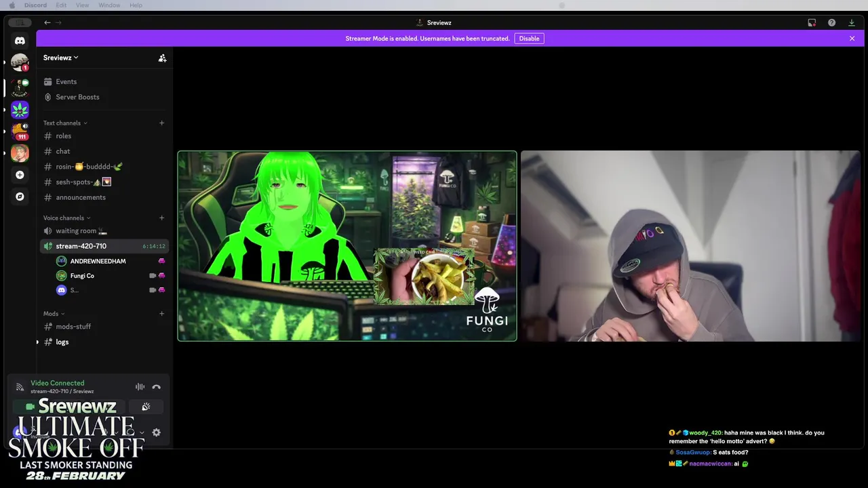Open the Apple menu
868x488 pixels.
tap(12, 5)
